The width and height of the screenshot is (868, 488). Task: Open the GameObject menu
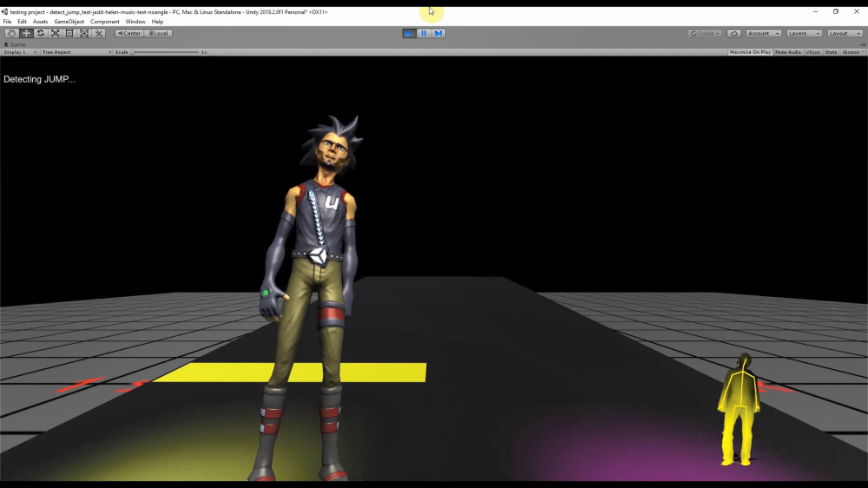69,22
